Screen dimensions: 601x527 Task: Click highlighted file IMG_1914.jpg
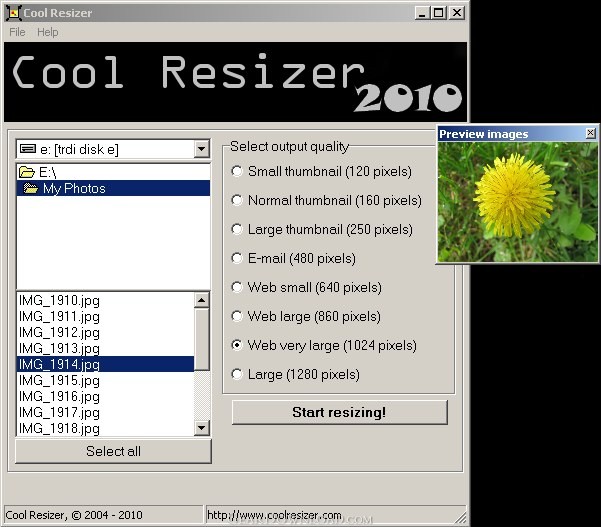(105, 364)
